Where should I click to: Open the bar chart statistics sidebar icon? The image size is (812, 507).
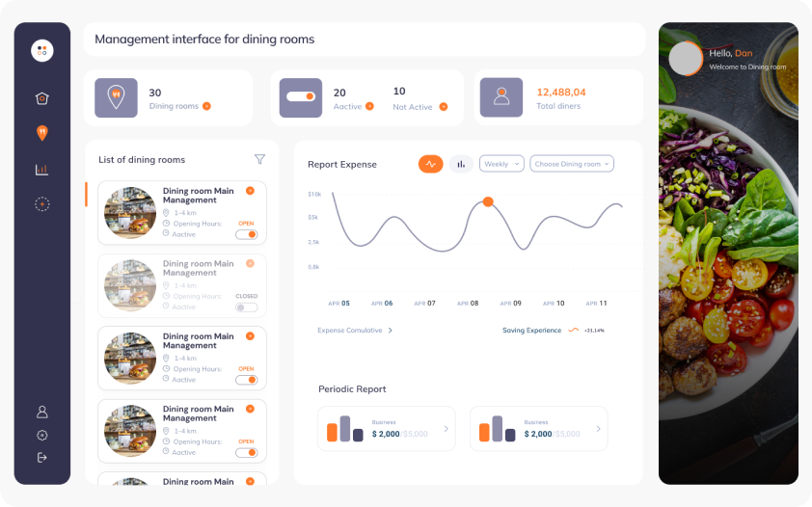(41, 170)
